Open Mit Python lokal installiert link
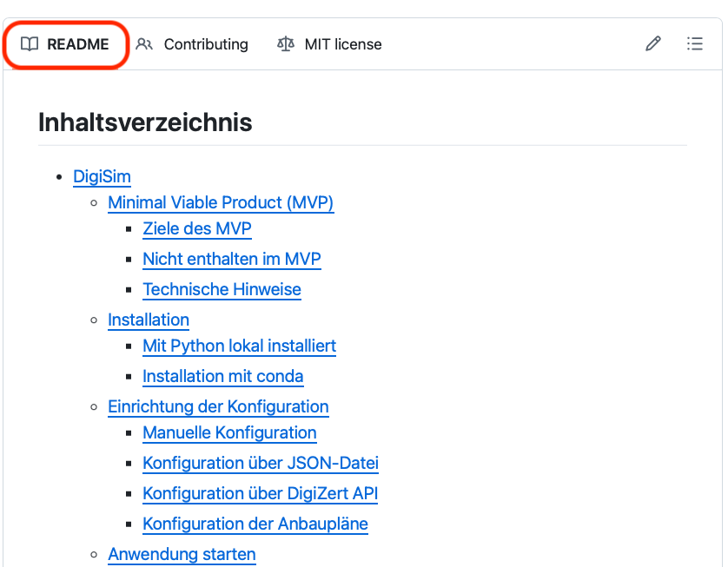Image resolution: width=728 pixels, height=567 pixels. tap(239, 346)
